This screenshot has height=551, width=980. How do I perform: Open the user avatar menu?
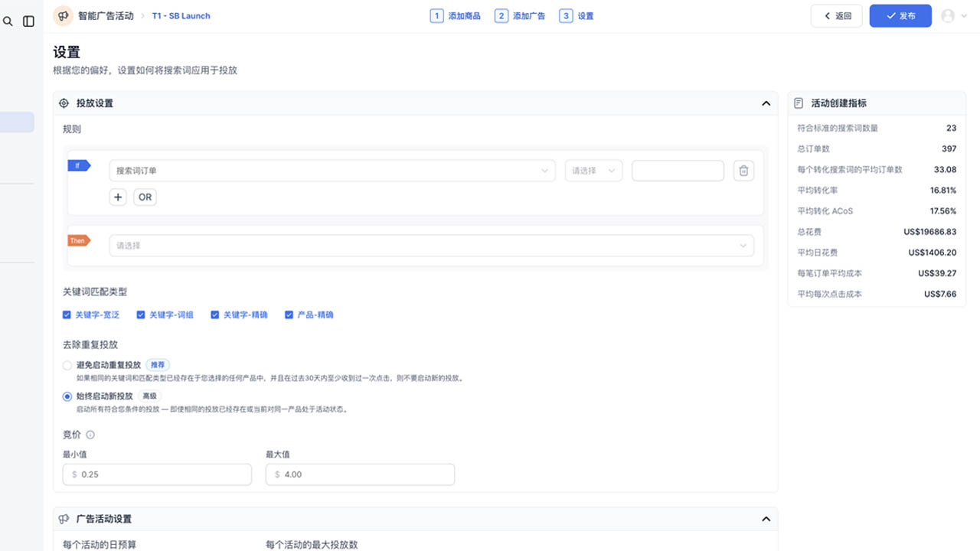tap(953, 16)
